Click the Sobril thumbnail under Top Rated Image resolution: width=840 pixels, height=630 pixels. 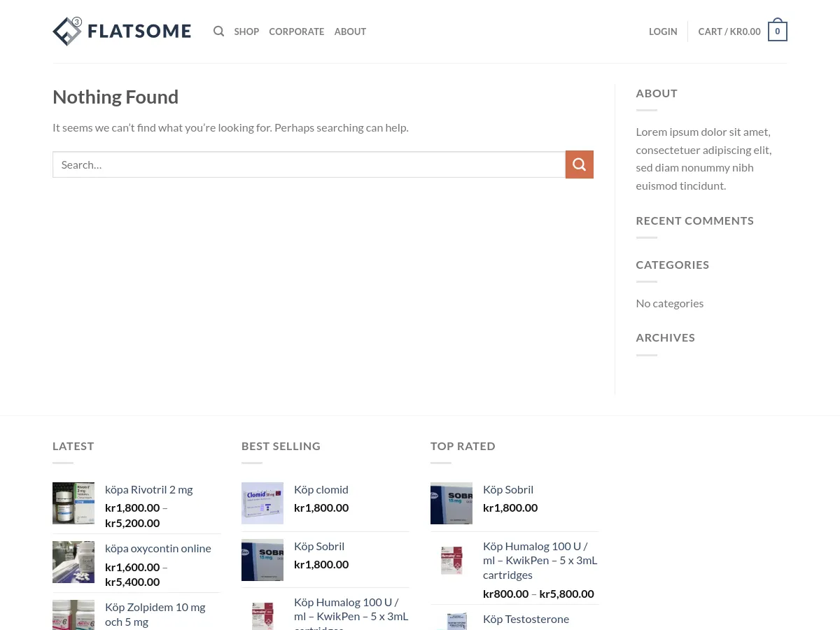(451, 503)
